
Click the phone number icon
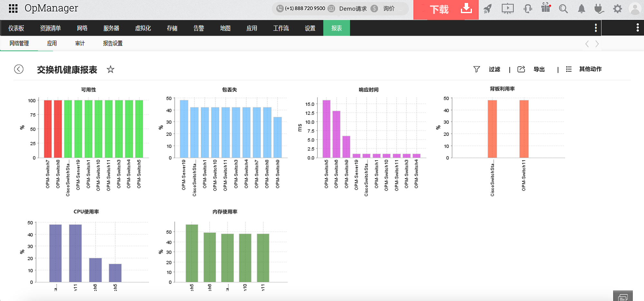(x=280, y=8)
